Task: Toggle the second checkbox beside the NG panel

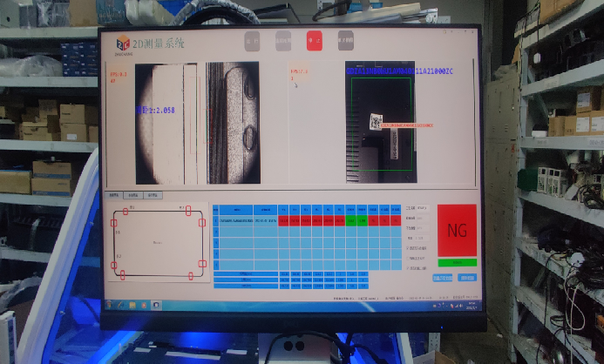Action: [408, 259]
